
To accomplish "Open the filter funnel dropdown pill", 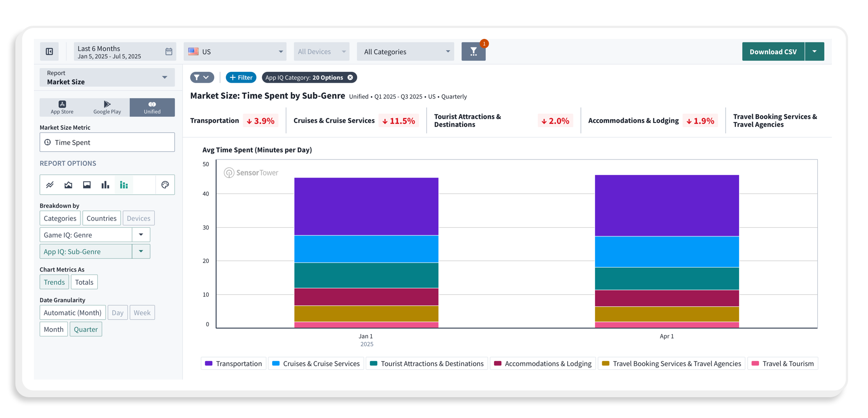I will point(202,78).
